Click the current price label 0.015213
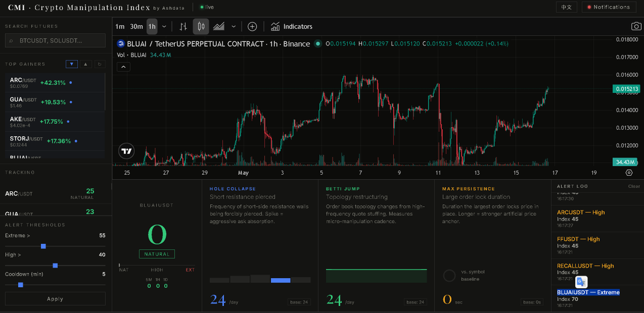The width and height of the screenshot is (644, 313). 626,89
